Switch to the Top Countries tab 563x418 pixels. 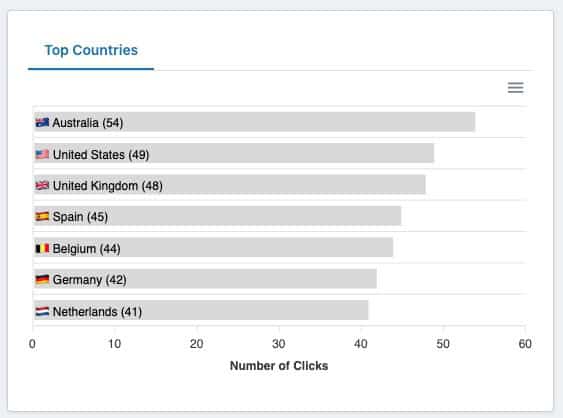click(x=91, y=50)
